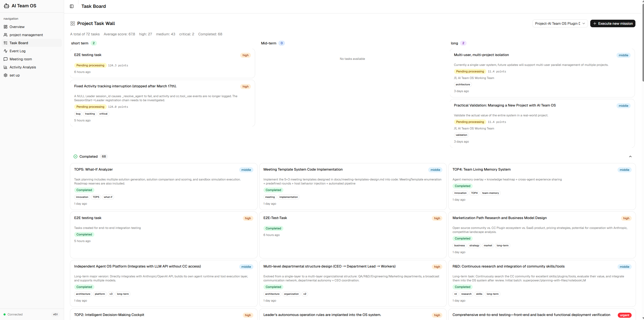Screen dimensions: 644x320
Task: Click the set up gear icon
Action: click(6, 75)
